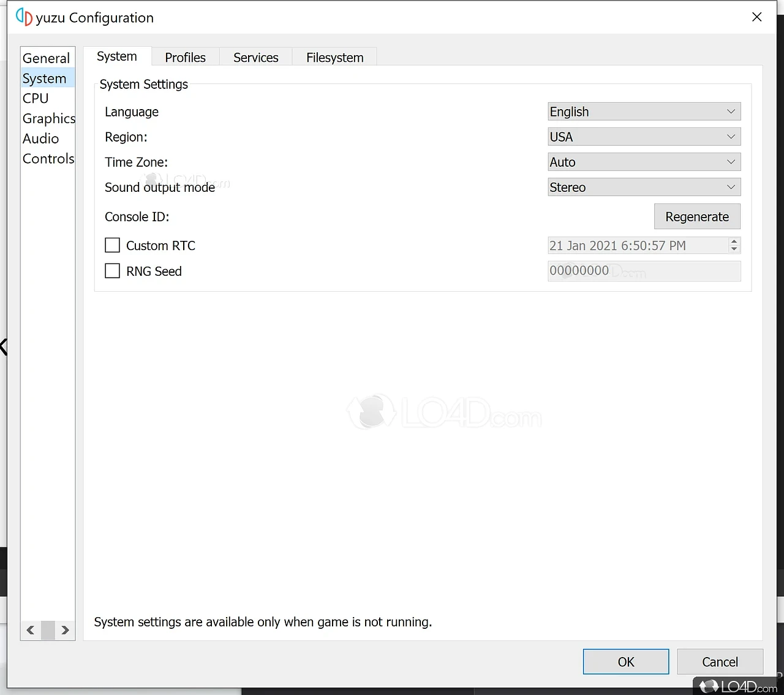Viewport: 784px width, 695px height.
Task: Enable the RNG Seed checkbox
Action: tap(112, 271)
